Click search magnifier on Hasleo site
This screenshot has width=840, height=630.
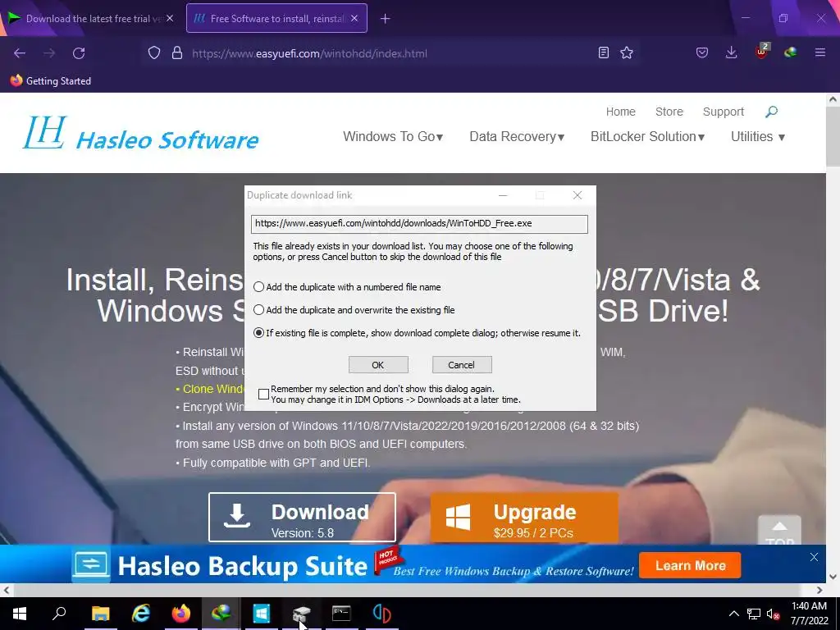pyautogui.click(x=771, y=112)
